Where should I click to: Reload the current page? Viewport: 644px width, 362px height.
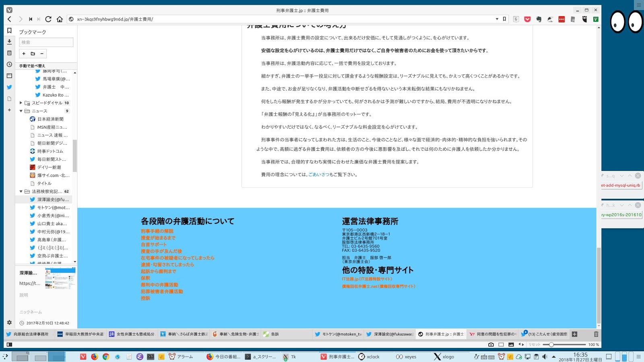pos(48,19)
